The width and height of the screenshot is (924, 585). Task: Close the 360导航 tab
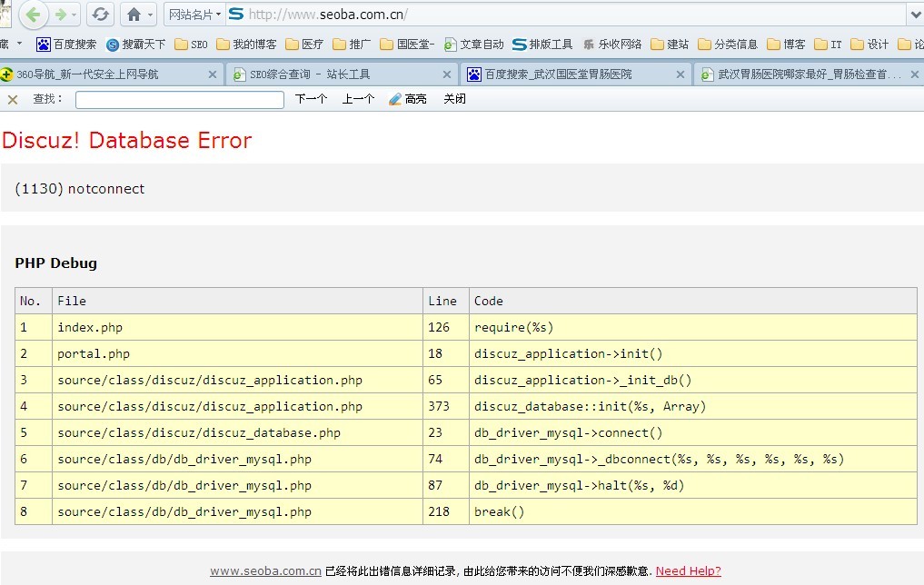[213, 74]
